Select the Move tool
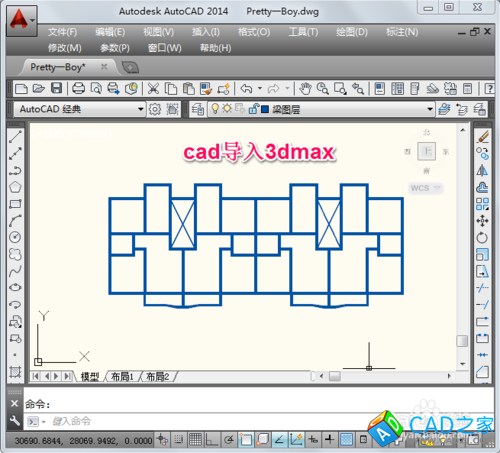 point(482,221)
